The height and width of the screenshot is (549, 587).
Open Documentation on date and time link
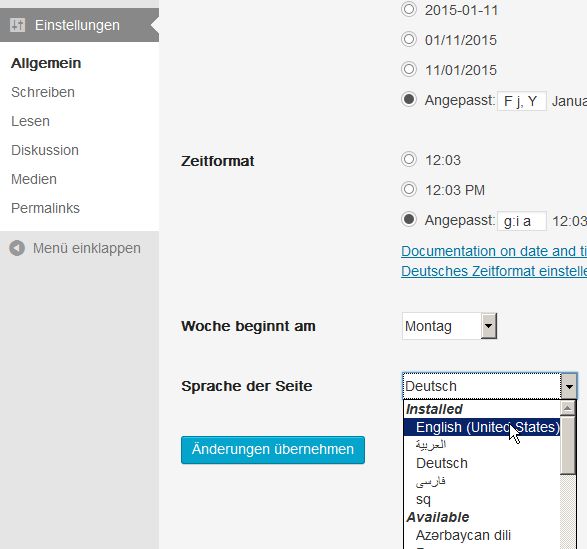point(494,251)
